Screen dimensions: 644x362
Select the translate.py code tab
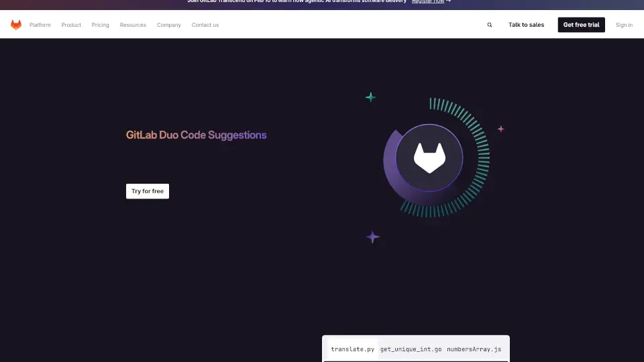(352, 349)
